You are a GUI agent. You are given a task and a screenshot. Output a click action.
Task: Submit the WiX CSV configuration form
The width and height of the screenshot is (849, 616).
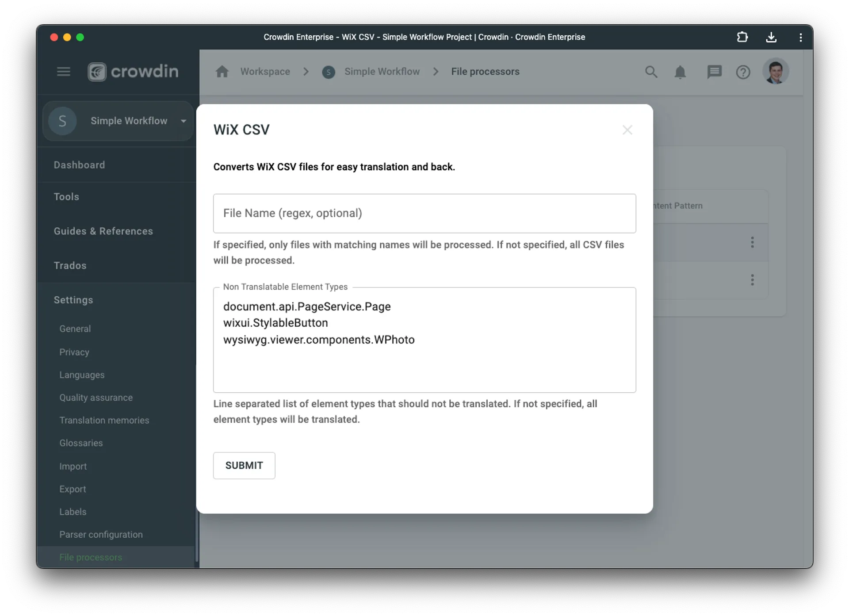pyautogui.click(x=244, y=466)
